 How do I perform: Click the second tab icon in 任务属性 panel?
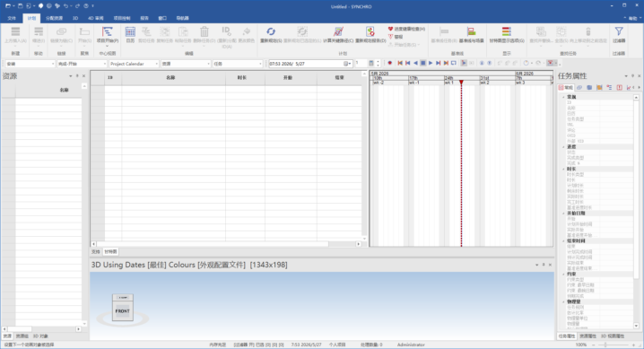pyautogui.click(x=579, y=87)
